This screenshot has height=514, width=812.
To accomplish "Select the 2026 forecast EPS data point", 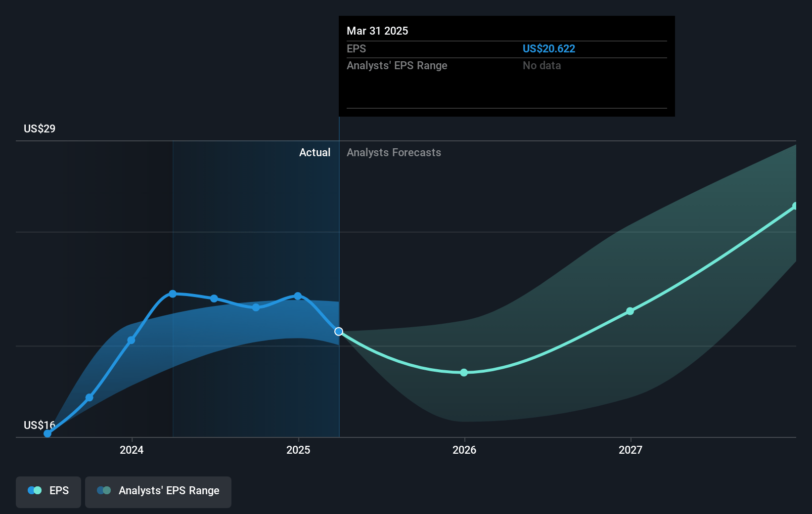I will tap(464, 373).
